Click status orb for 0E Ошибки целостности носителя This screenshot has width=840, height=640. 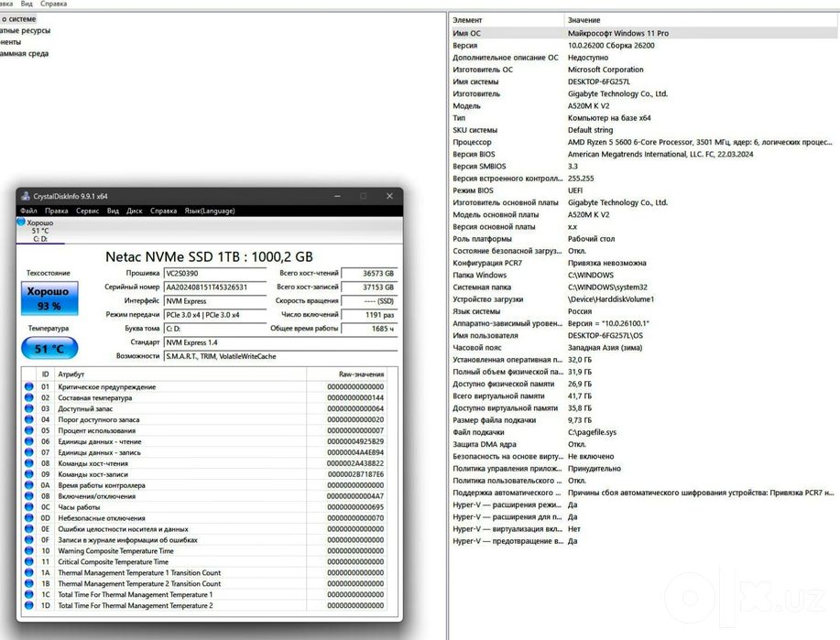(29, 528)
